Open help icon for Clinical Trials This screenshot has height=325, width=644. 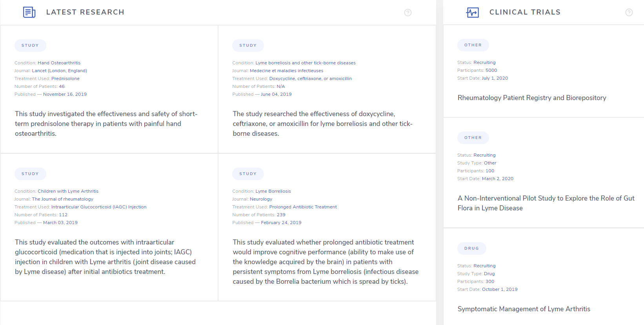(629, 13)
